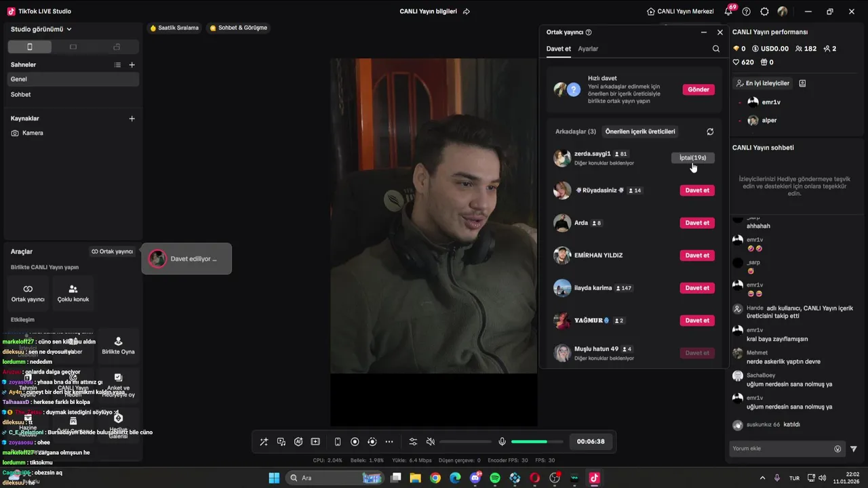Select the Genel scene
Viewport: 868px width, 488px height.
pyautogui.click(x=73, y=79)
